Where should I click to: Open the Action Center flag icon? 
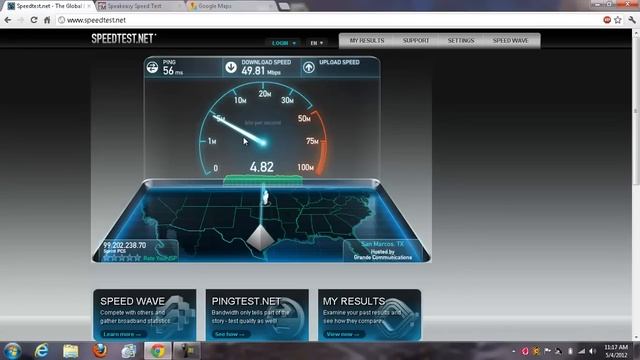[547, 351]
